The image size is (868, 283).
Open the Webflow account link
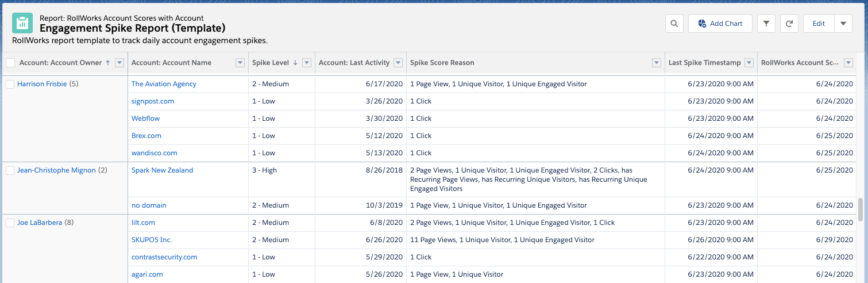click(146, 118)
